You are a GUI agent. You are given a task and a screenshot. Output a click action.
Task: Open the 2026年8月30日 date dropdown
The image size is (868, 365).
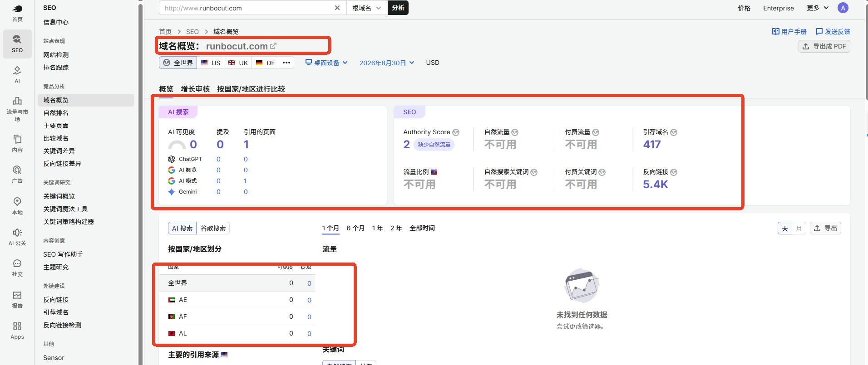[x=387, y=63]
